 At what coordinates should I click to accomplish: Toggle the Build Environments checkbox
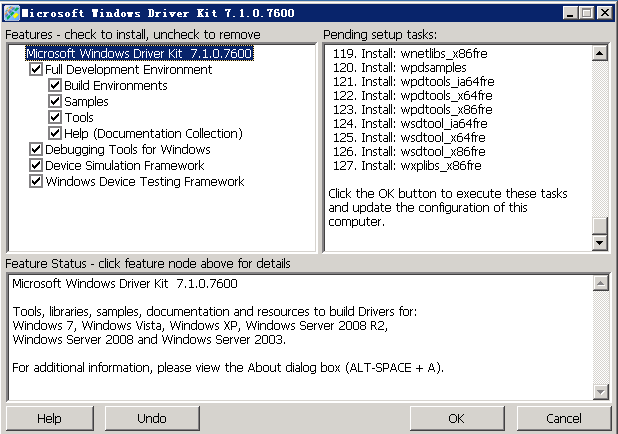[56, 86]
